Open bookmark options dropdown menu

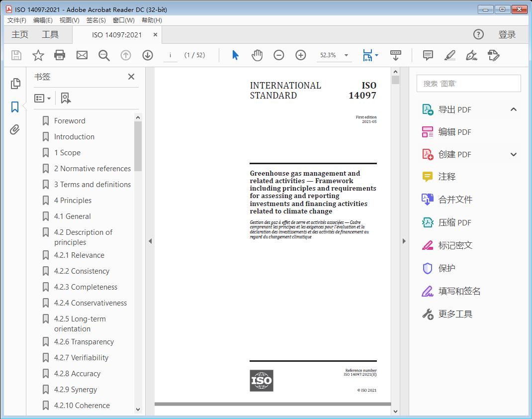pyautogui.click(x=43, y=99)
